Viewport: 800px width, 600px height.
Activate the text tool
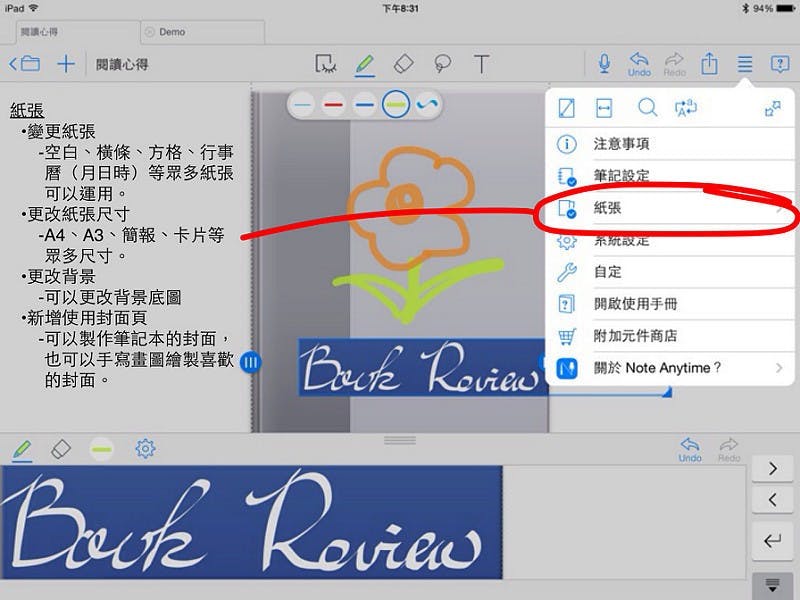click(481, 64)
